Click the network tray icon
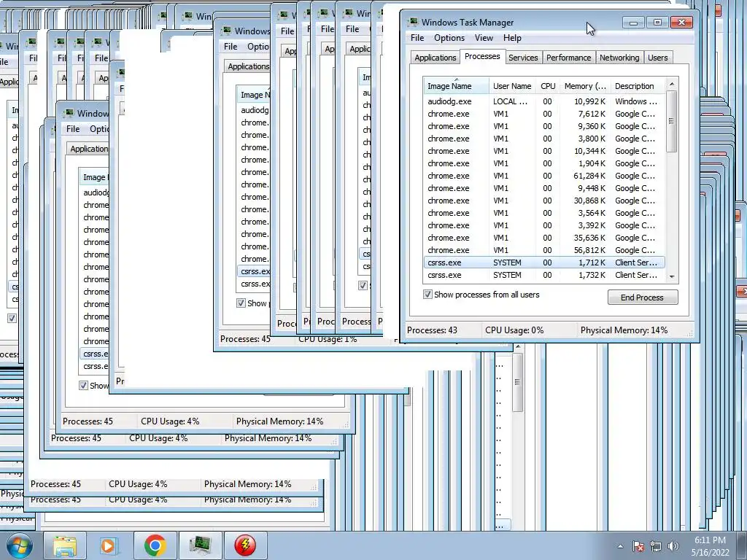This screenshot has width=747, height=560. (656, 546)
